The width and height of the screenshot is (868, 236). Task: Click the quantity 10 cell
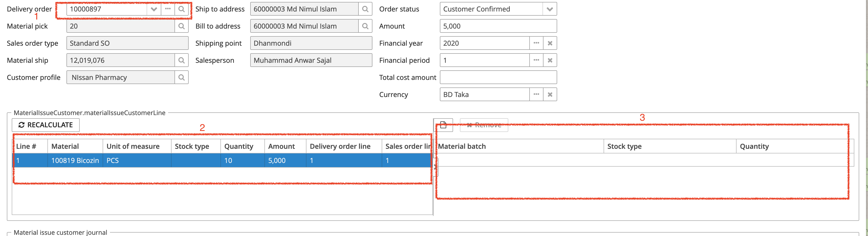(243, 161)
